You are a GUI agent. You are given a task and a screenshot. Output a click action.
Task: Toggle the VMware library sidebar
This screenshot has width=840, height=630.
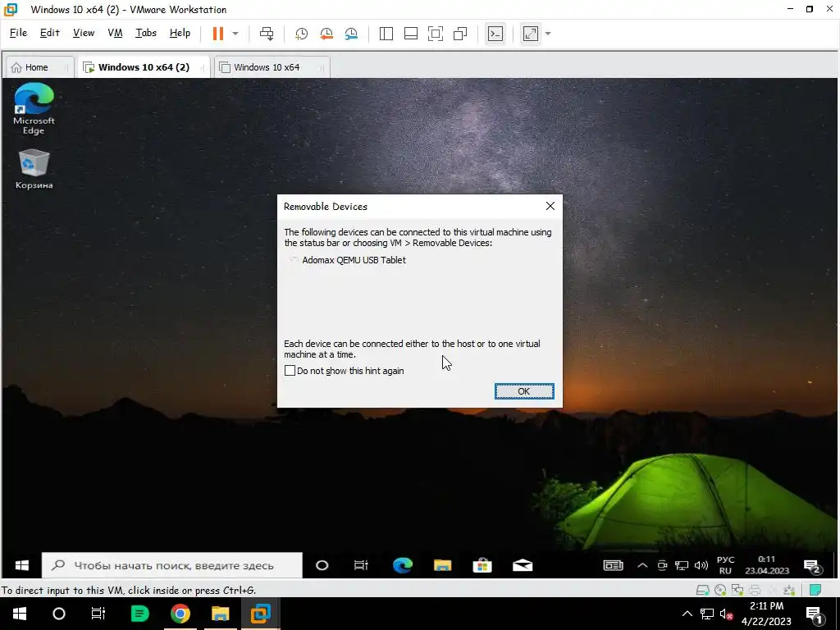pos(386,34)
